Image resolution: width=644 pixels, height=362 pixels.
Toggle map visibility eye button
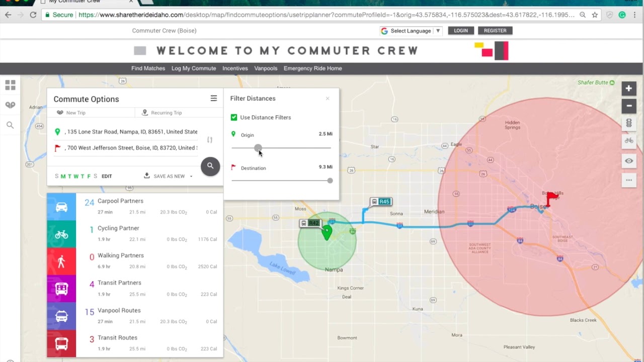tap(629, 161)
